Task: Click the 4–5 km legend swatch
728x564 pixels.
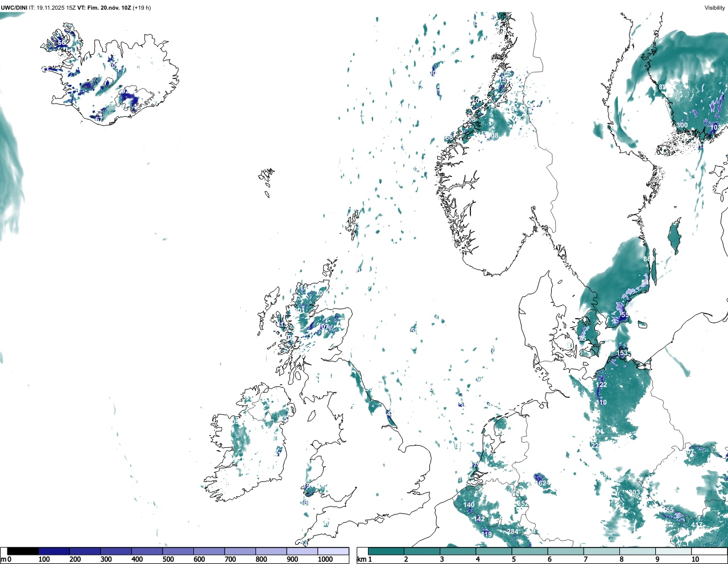Action: click(x=494, y=551)
